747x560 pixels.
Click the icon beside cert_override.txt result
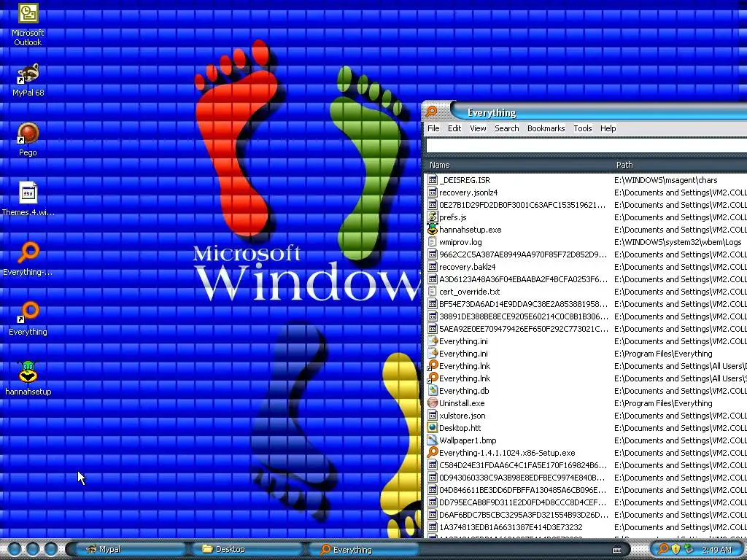(x=432, y=292)
